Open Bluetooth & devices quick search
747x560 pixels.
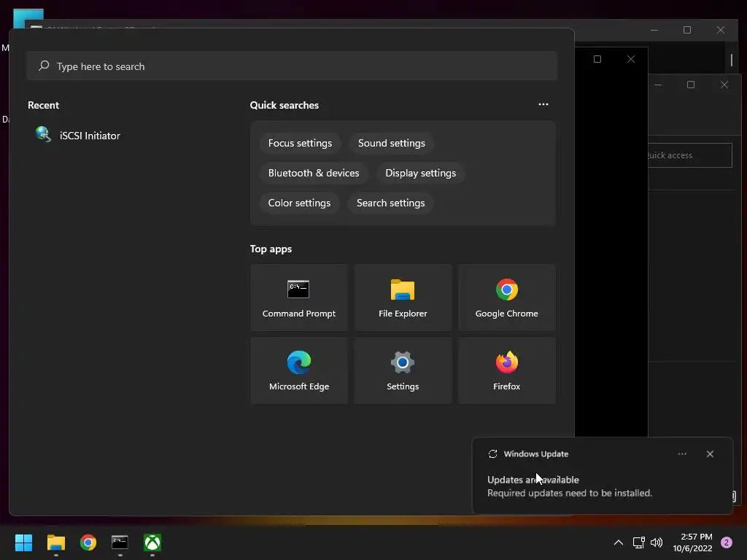[314, 173]
